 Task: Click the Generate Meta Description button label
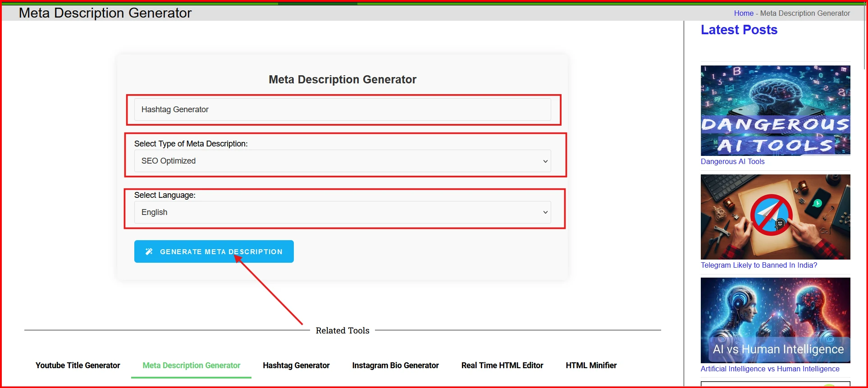pyautogui.click(x=221, y=252)
